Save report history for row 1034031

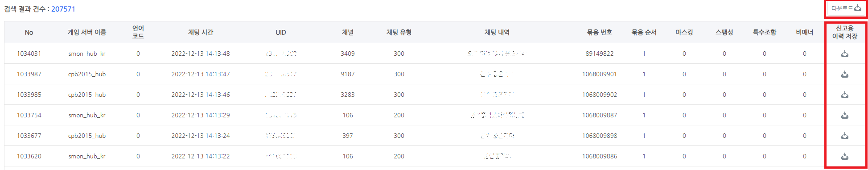[x=844, y=54]
